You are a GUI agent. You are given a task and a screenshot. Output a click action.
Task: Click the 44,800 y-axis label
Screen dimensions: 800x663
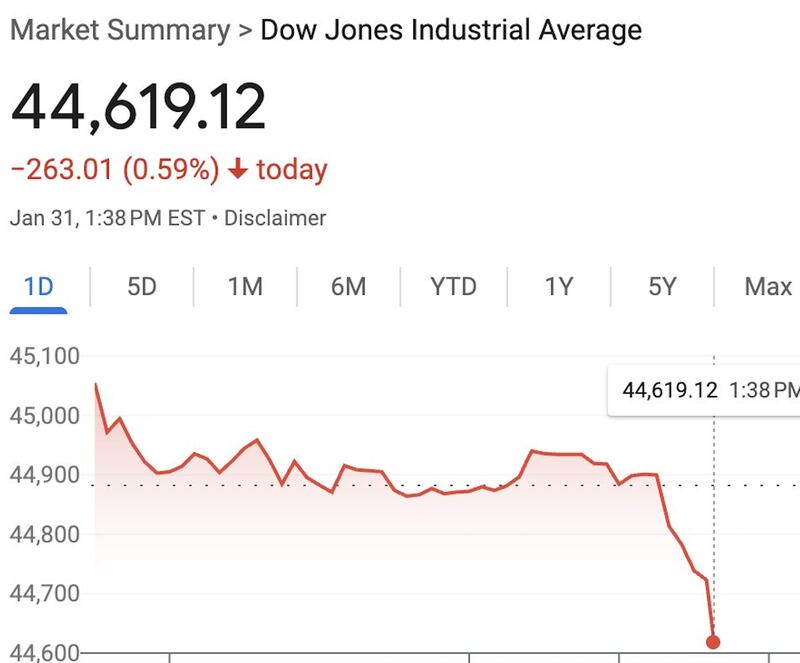point(45,535)
